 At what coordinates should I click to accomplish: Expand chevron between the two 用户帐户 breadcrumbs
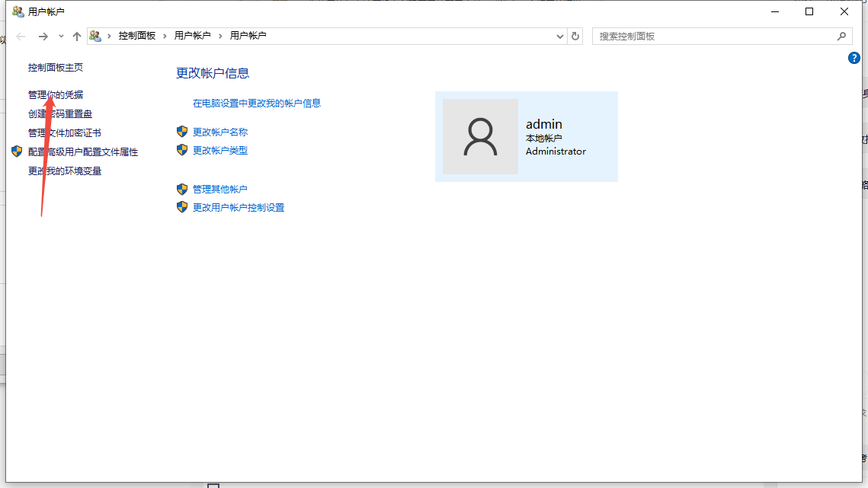(220, 36)
